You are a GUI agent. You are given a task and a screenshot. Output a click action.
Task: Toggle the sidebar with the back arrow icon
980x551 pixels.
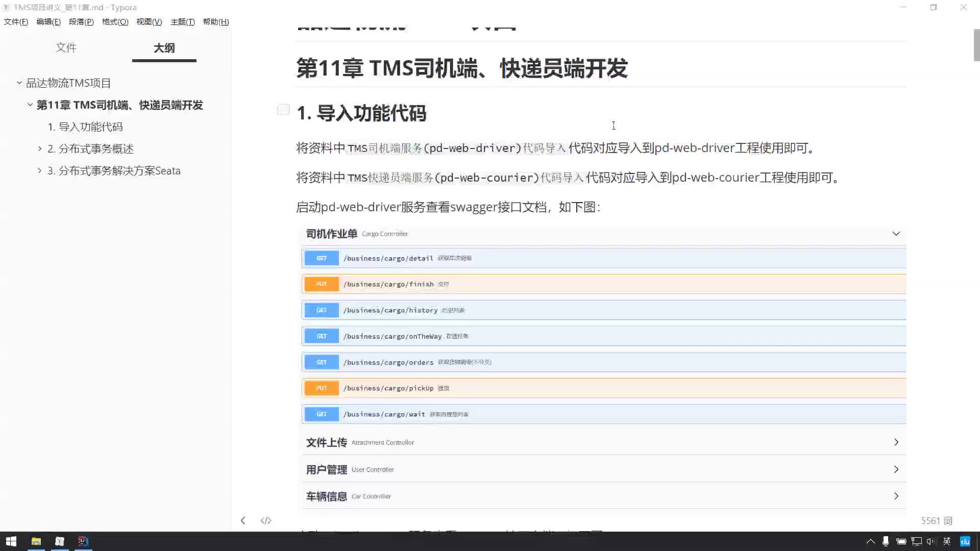coord(243,520)
